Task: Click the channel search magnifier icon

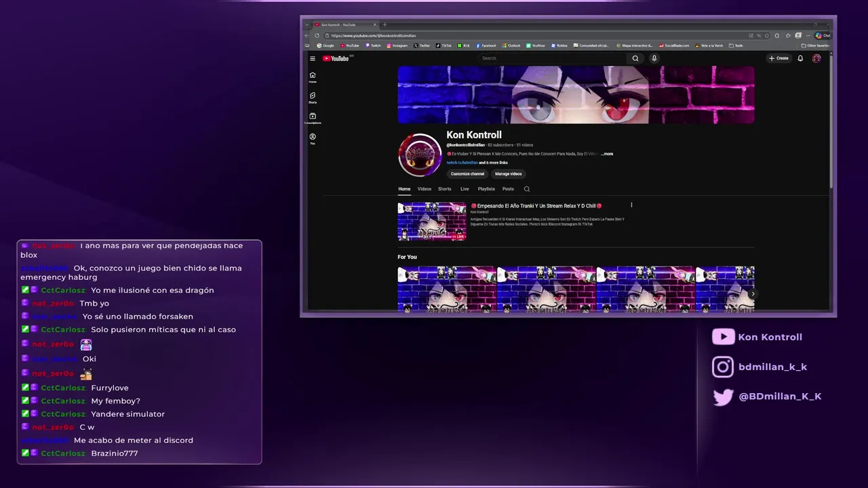Action: (x=527, y=189)
